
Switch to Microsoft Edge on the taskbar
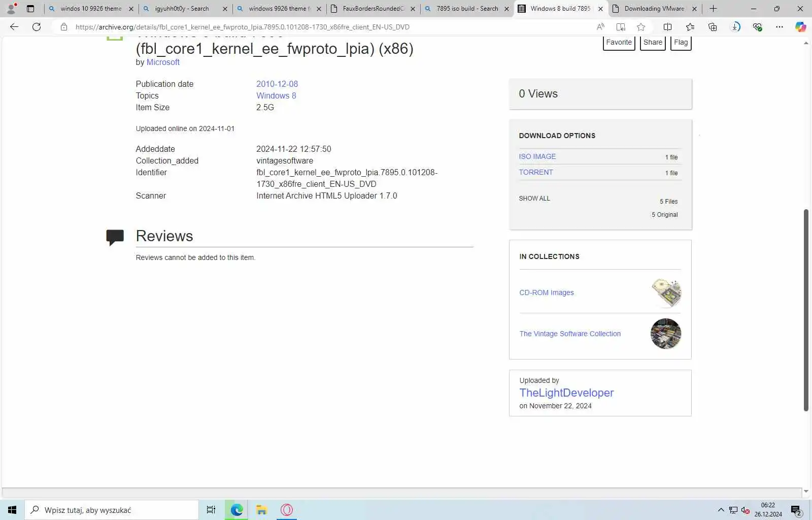click(236, 510)
